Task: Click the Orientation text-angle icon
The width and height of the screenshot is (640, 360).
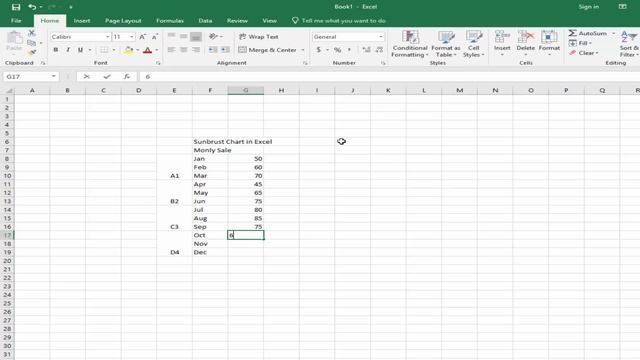Action: 213,37
